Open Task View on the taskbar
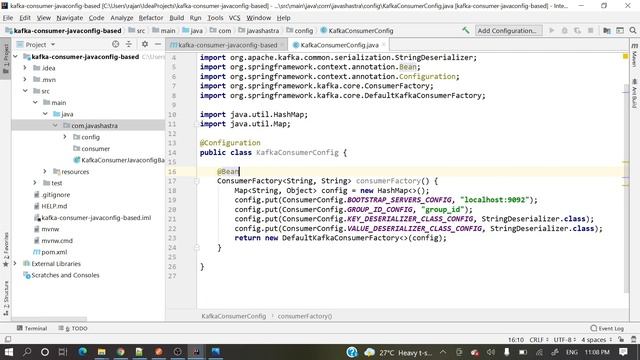This screenshot has width=640, height=360. (62, 352)
